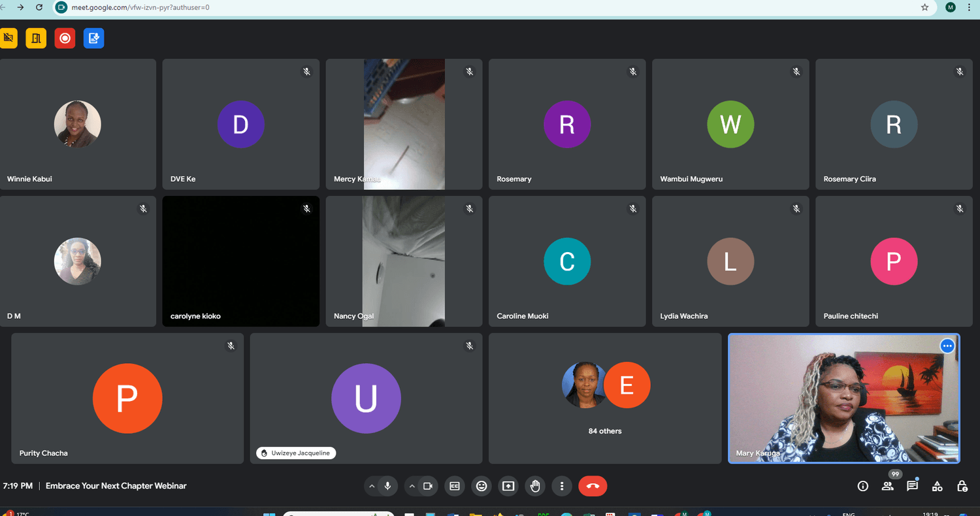Select Winnie Kabui's profile photo

coord(77,124)
